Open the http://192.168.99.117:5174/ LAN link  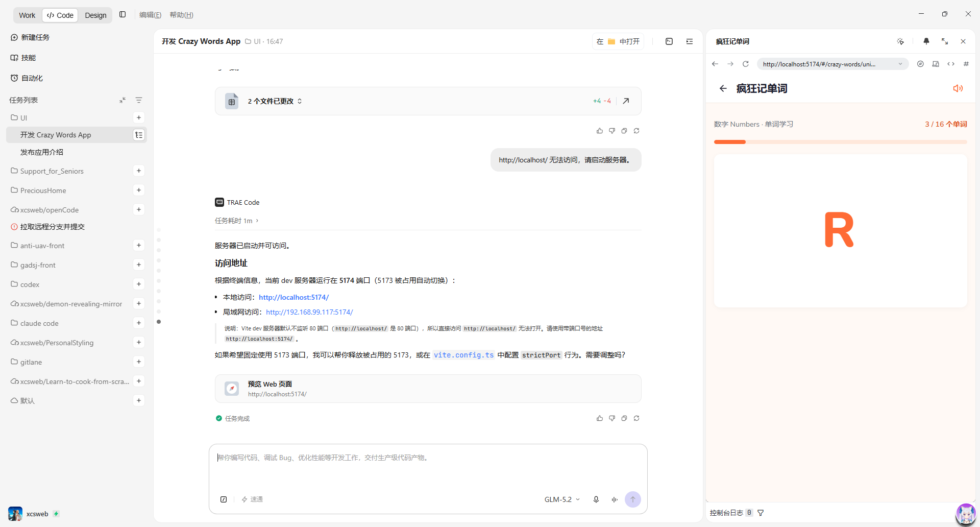pyautogui.click(x=309, y=312)
